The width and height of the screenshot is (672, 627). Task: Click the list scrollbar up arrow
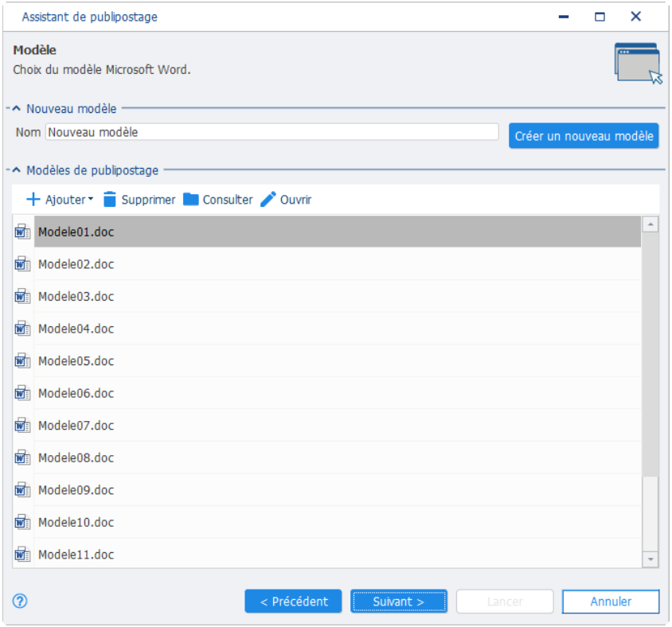[651, 224]
